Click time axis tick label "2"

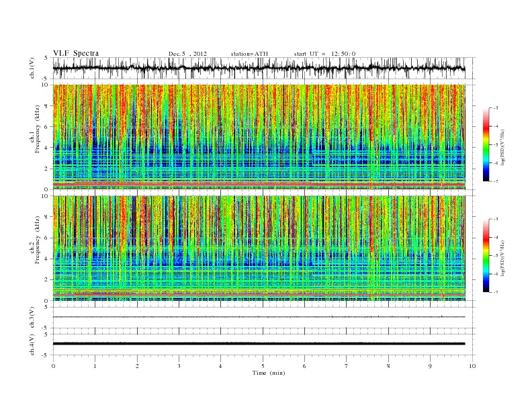pyautogui.click(x=137, y=366)
